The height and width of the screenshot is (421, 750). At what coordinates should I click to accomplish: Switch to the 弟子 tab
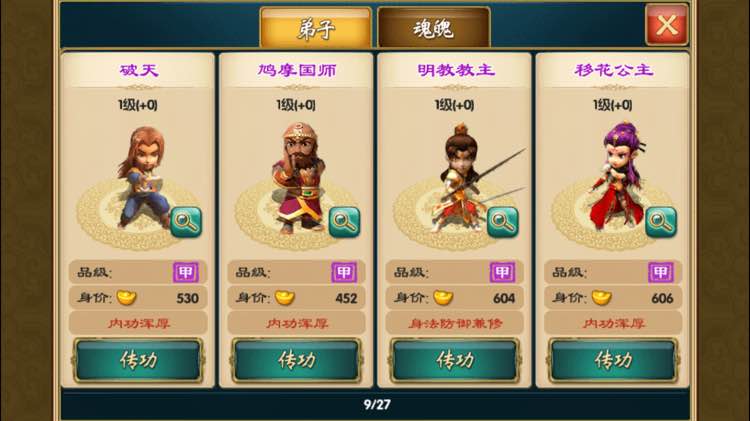(316, 28)
